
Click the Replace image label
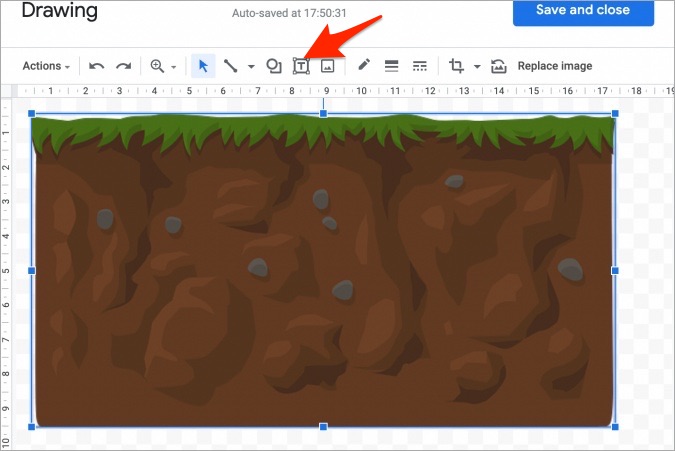555,66
